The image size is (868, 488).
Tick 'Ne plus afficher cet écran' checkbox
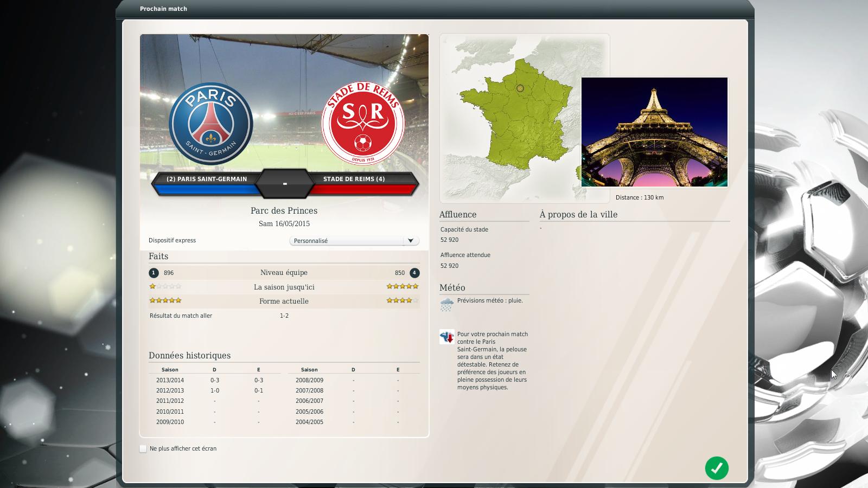(143, 448)
